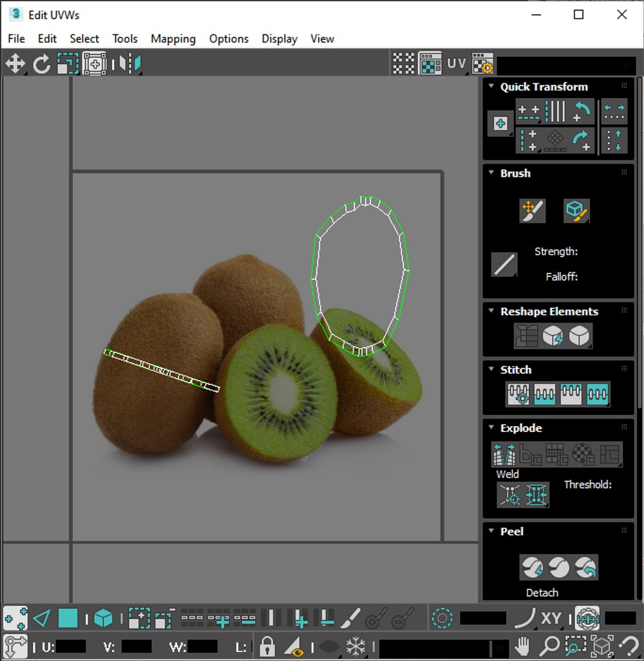
Task: Open the texture checker settings gear icon
Action: (482, 64)
